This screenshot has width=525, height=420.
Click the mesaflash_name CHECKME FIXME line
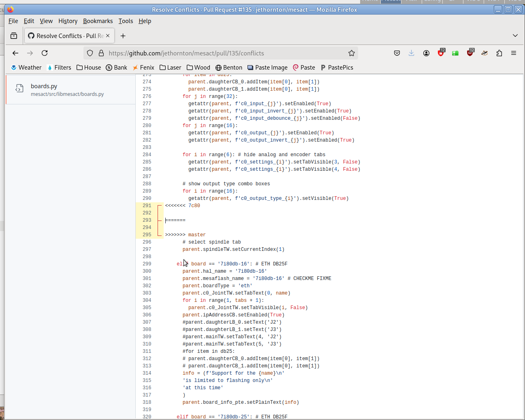click(257, 278)
